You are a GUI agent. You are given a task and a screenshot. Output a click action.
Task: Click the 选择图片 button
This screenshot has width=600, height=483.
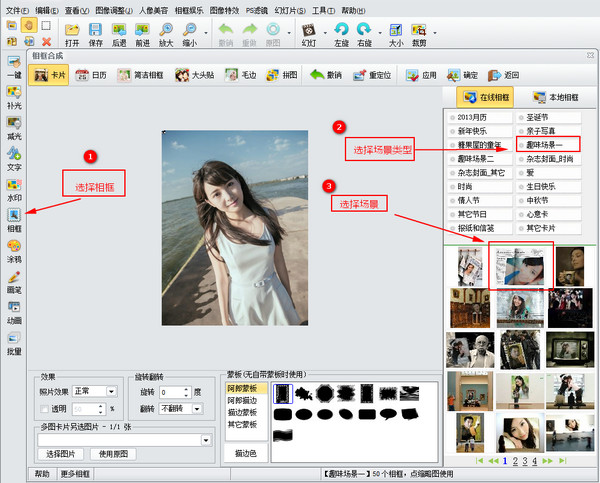[x=61, y=454]
